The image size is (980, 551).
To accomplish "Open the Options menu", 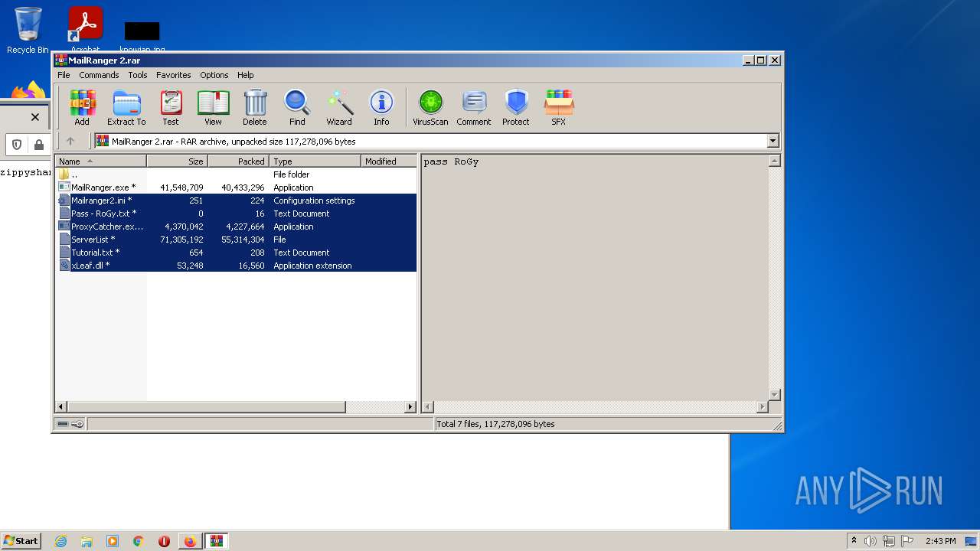I will (214, 75).
